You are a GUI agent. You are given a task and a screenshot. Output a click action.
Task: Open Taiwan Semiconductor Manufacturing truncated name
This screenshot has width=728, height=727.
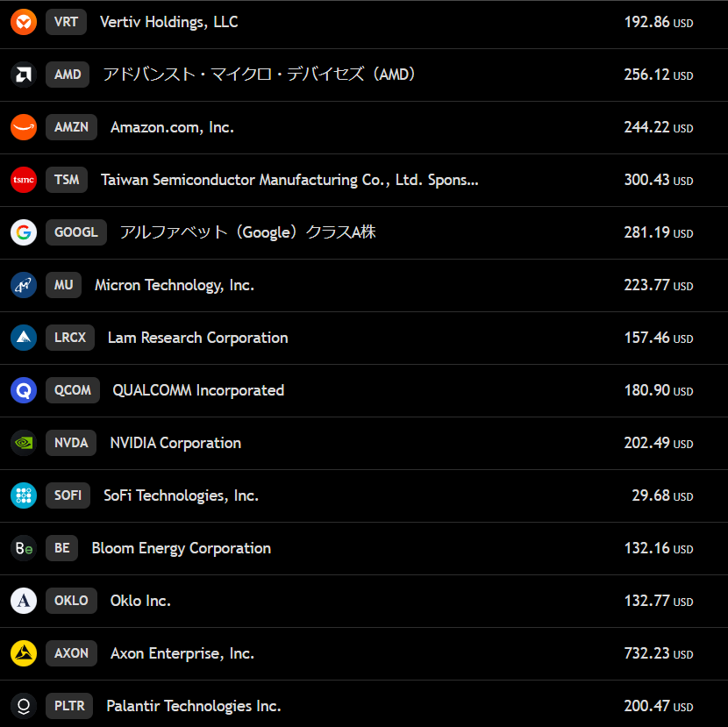tap(289, 180)
